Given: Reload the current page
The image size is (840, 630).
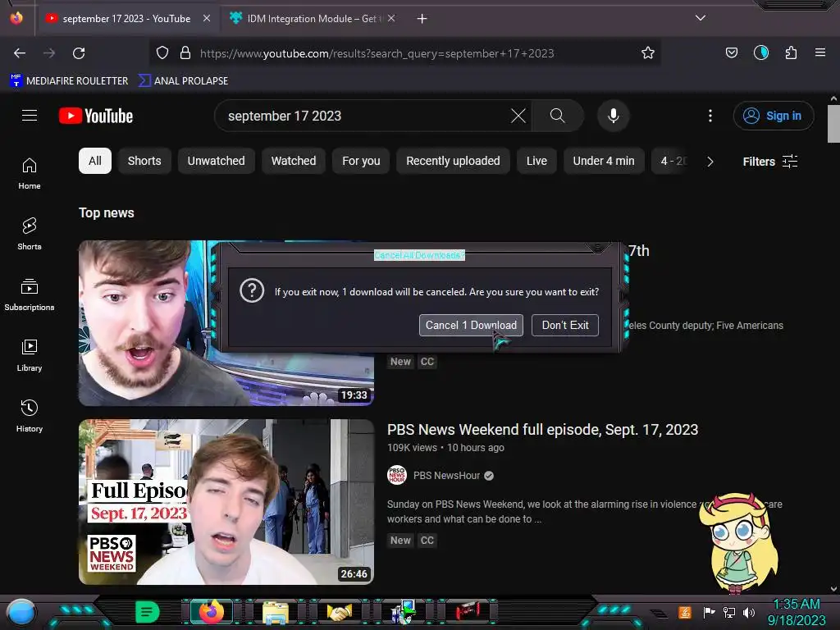Looking at the screenshot, I should [79, 53].
